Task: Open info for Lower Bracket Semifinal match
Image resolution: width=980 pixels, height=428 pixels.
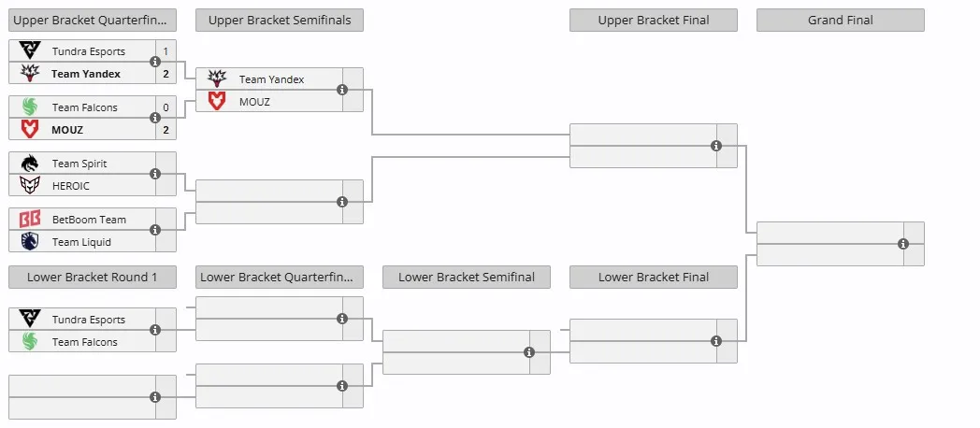Action: 529,352
